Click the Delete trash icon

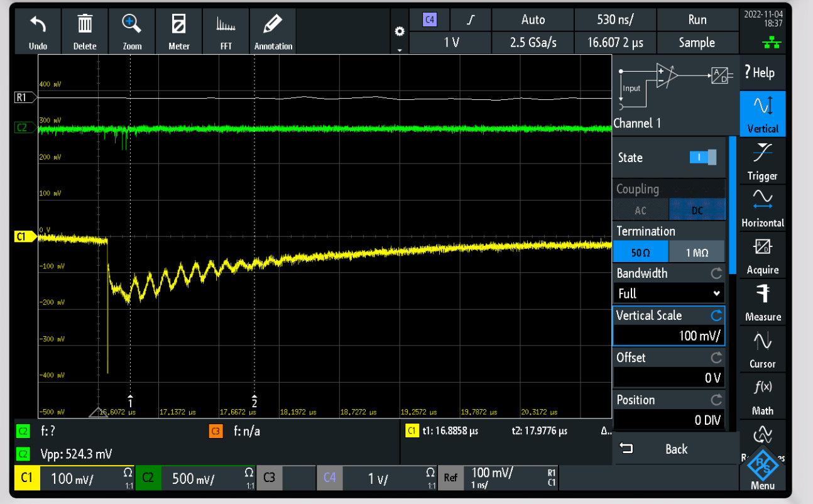click(x=85, y=31)
